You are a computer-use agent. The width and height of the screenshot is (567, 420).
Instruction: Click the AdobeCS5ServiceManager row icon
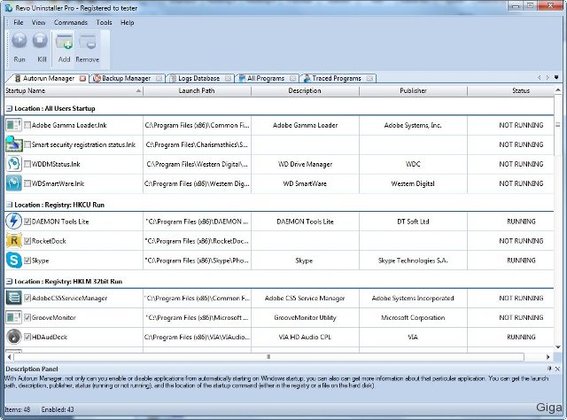(x=14, y=298)
